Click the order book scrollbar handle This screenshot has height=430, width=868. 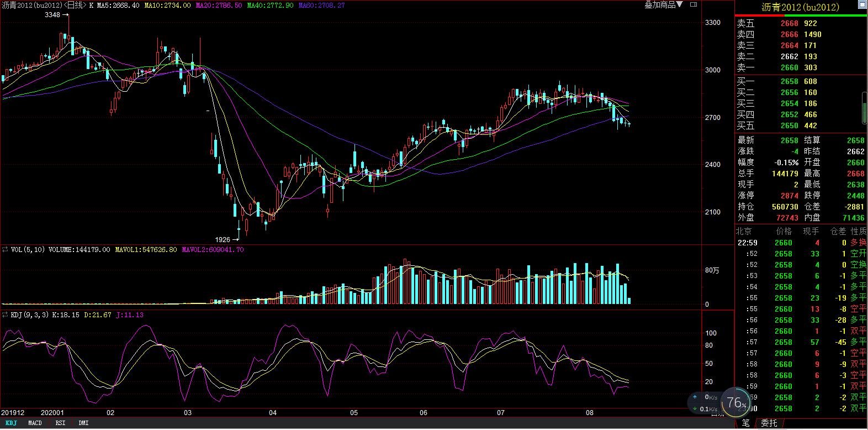[865, 108]
